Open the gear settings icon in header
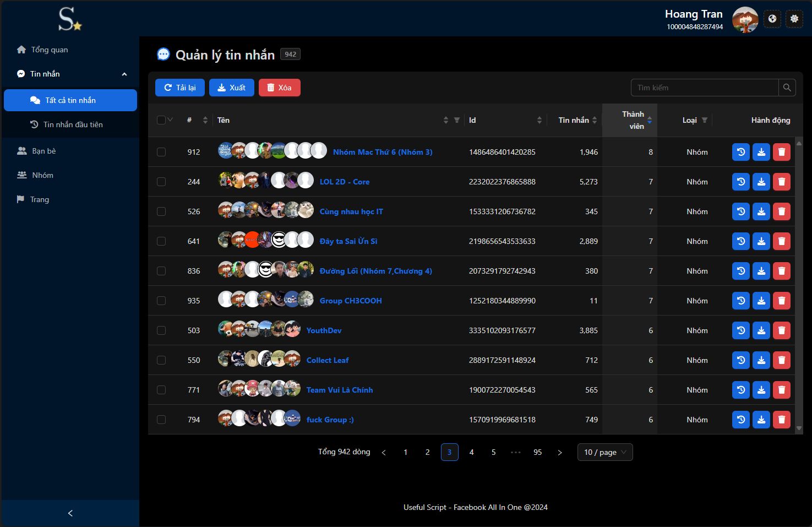 [794, 19]
